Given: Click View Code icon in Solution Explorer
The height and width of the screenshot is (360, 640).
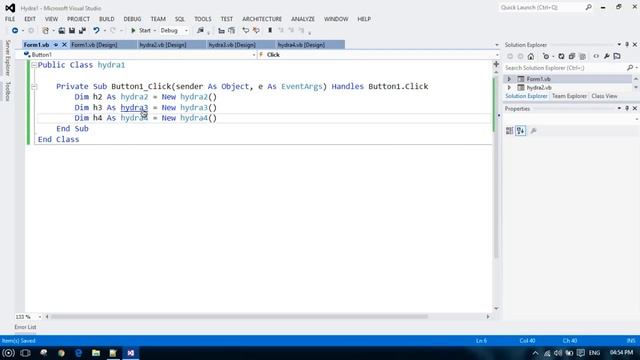Looking at the screenshot, I should click(596, 56).
